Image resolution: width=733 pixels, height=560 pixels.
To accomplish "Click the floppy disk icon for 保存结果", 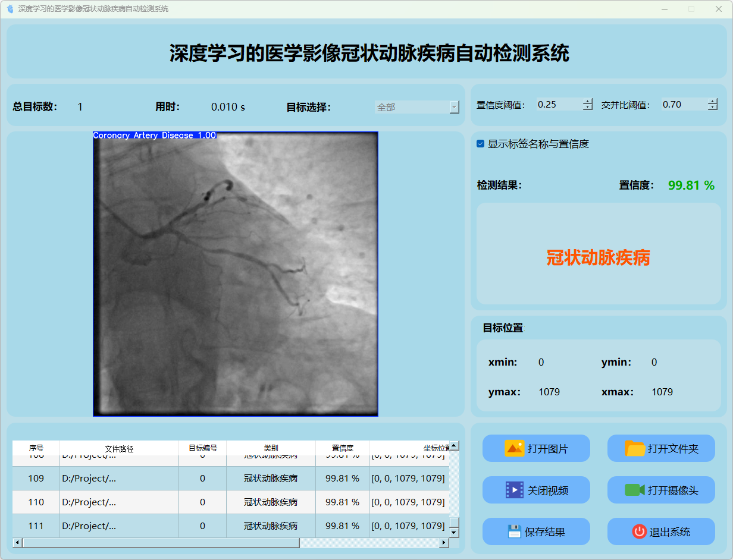I will [x=514, y=531].
